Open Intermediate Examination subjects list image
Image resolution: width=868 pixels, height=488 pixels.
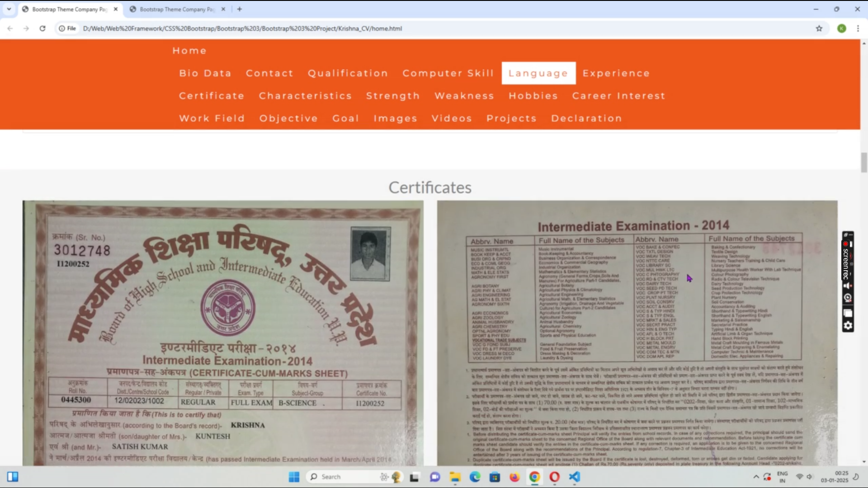coord(637,333)
